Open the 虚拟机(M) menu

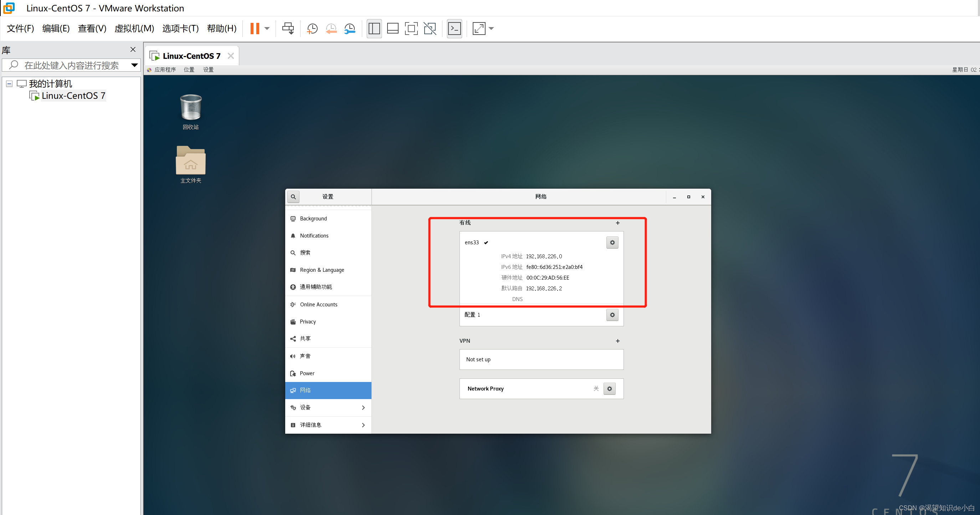[134, 29]
